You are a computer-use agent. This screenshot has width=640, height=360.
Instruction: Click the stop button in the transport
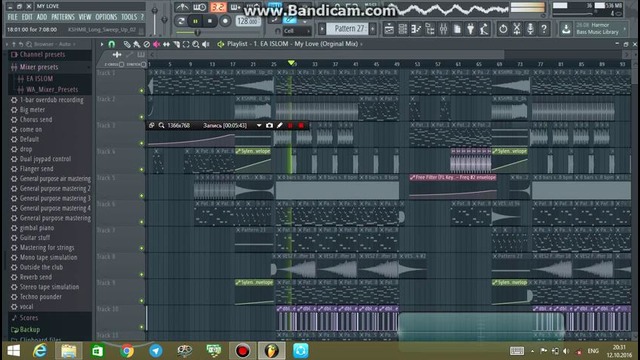pyautogui.click(x=210, y=21)
